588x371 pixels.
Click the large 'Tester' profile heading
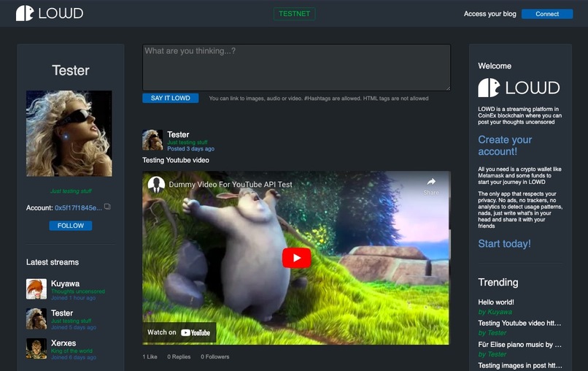click(71, 70)
